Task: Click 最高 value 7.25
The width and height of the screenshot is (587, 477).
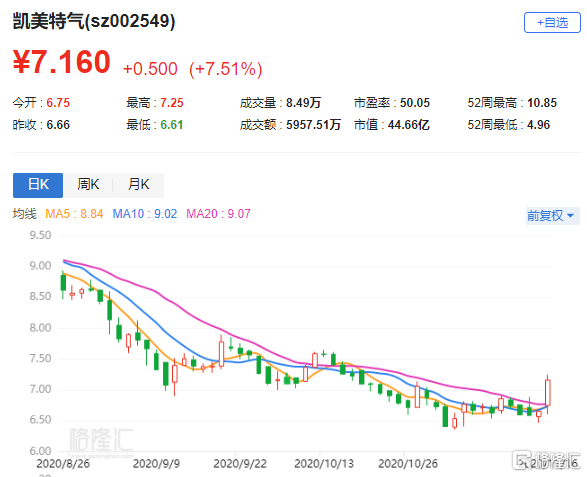Action: click(x=172, y=103)
